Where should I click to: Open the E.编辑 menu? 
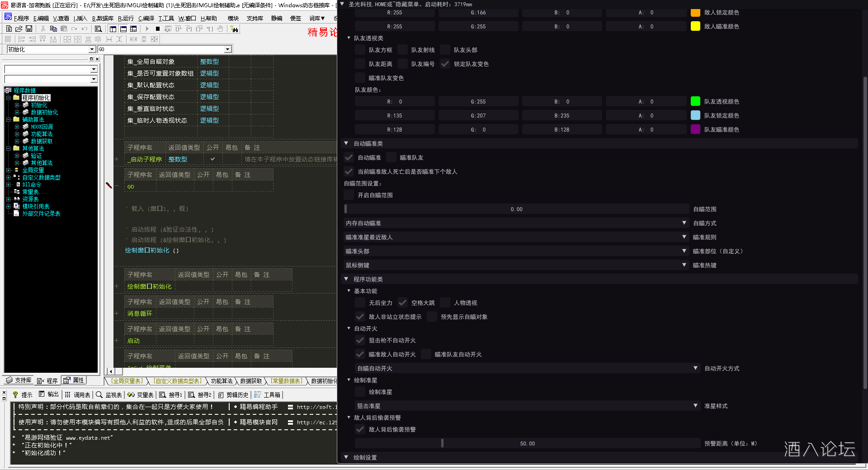pos(41,19)
